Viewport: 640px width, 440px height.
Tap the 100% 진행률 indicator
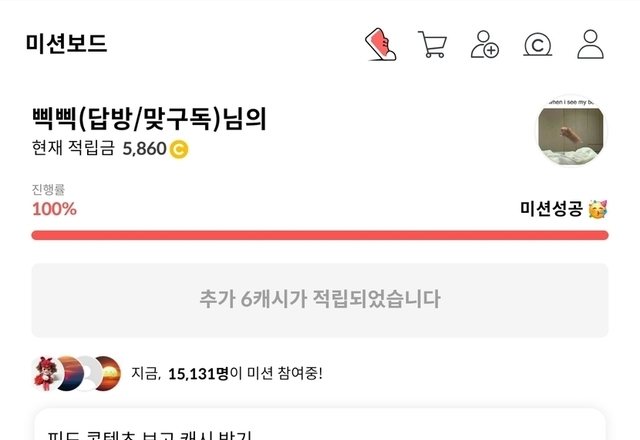coord(54,209)
